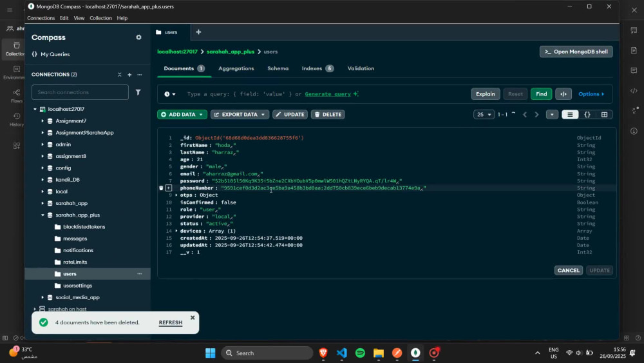Collapse all connections icon
Image resolution: width=644 pixels, height=363 pixels.
120,74
